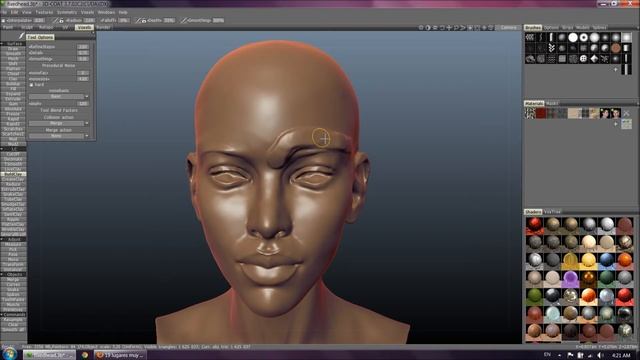Open the Windows menu

click(x=107, y=13)
